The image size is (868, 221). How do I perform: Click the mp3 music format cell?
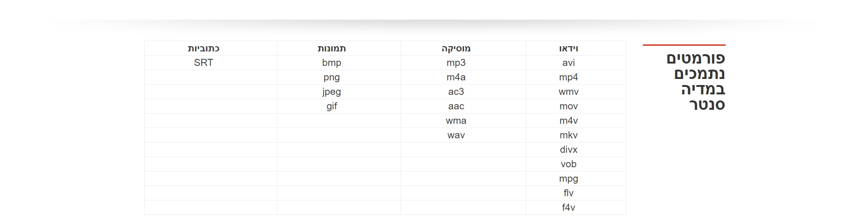click(456, 63)
